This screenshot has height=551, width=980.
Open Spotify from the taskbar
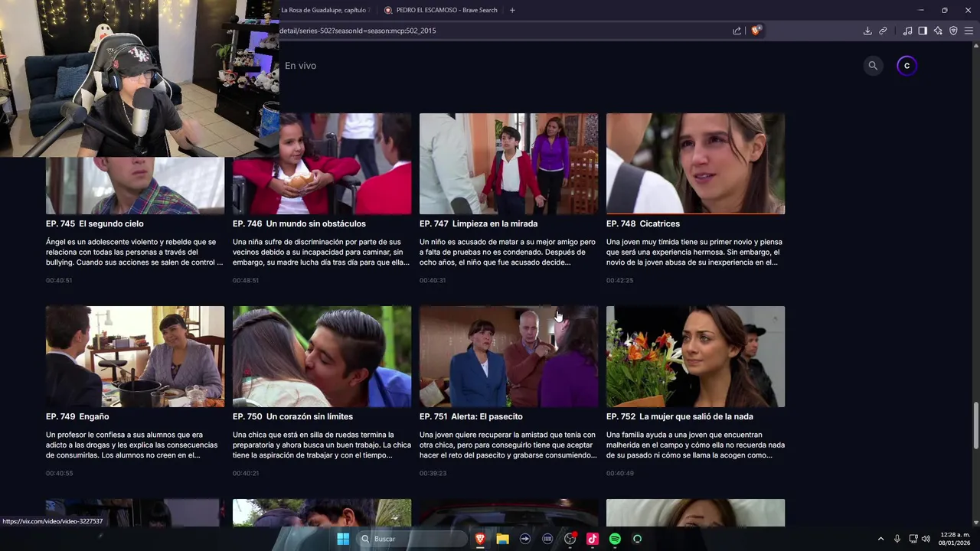tap(615, 539)
